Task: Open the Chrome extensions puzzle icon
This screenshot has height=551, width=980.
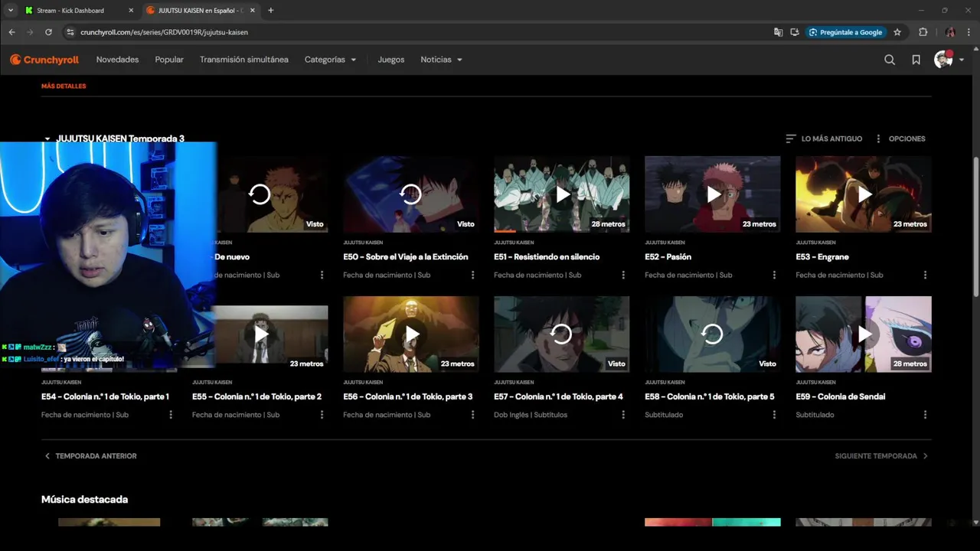Action: 923,32
